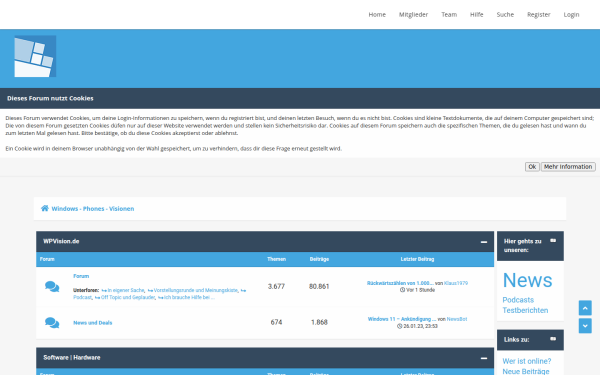Click the Beiträge count 1.868

(x=319, y=322)
